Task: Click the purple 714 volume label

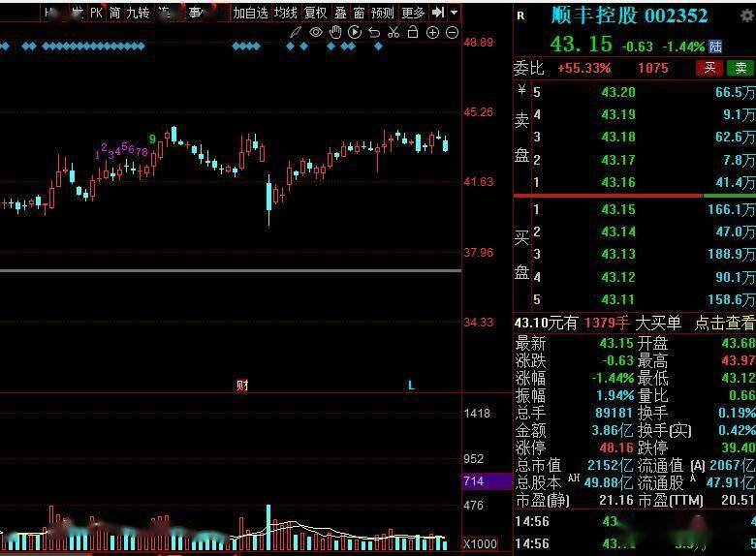Action: pos(487,480)
